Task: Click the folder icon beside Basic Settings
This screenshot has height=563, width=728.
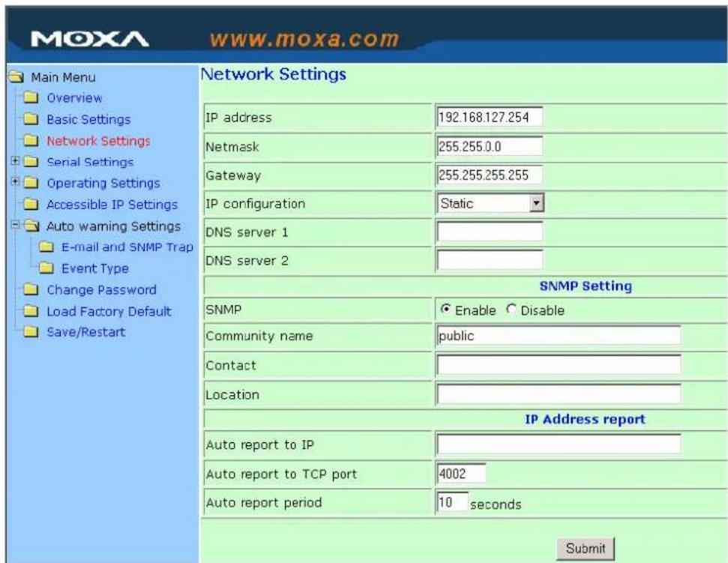Action: 31,119
